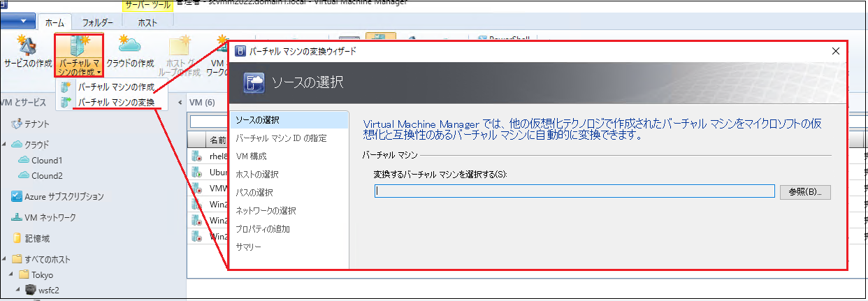Open the VM ネットワーク node
This screenshot has height=301, width=868.
(x=50, y=217)
